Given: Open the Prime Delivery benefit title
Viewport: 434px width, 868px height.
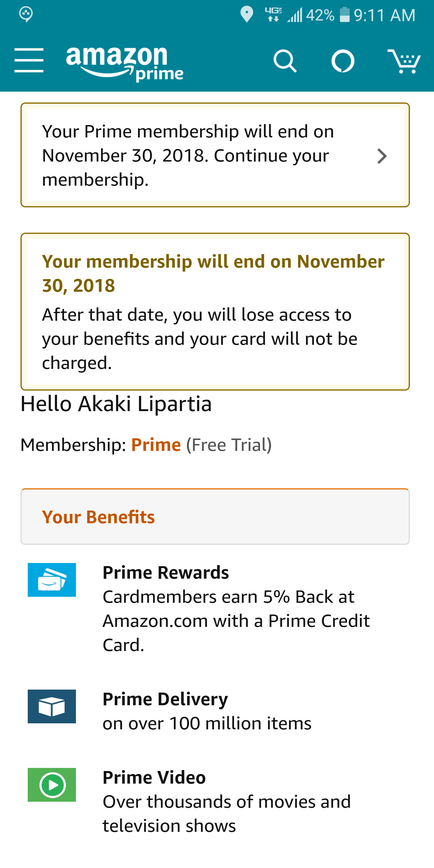Looking at the screenshot, I should point(165,699).
